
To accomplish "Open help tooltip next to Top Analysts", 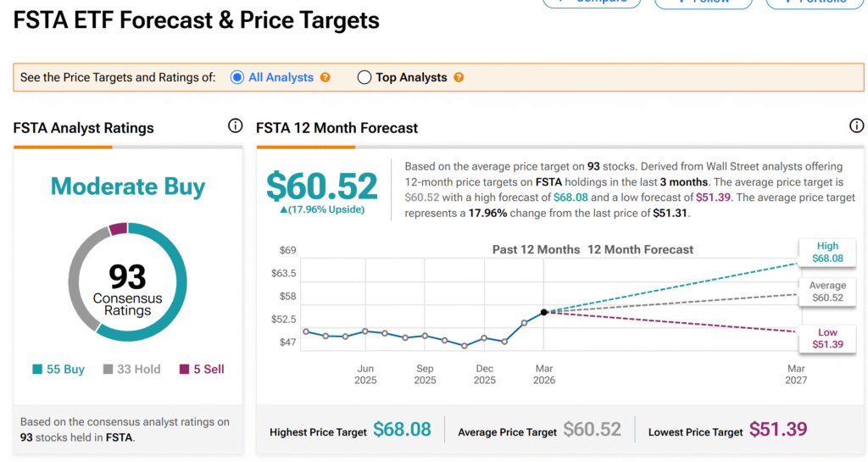I will [x=459, y=77].
